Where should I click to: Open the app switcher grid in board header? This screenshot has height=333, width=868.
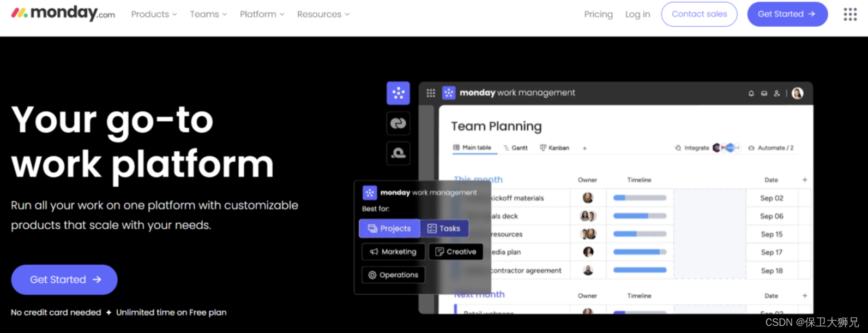pos(431,93)
